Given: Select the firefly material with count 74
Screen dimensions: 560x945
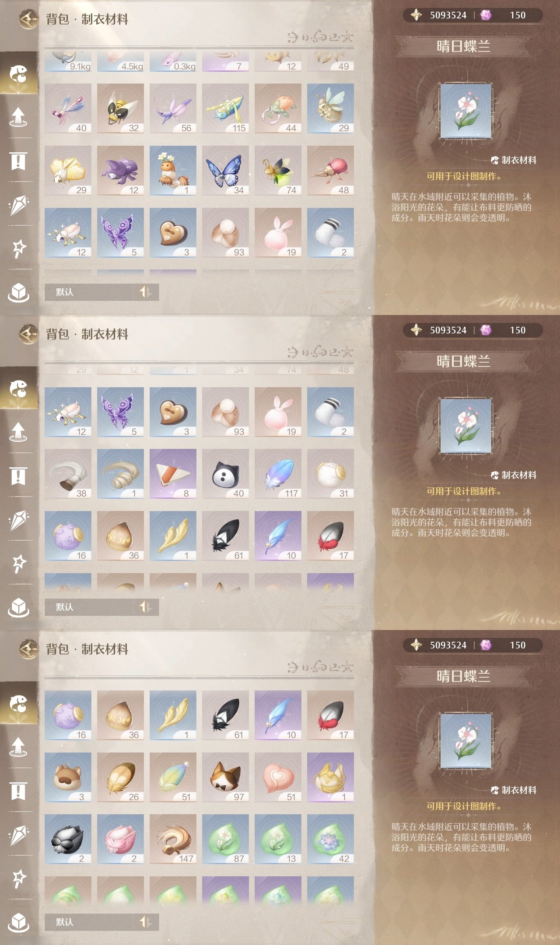Looking at the screenshot, I should [278, 171].
